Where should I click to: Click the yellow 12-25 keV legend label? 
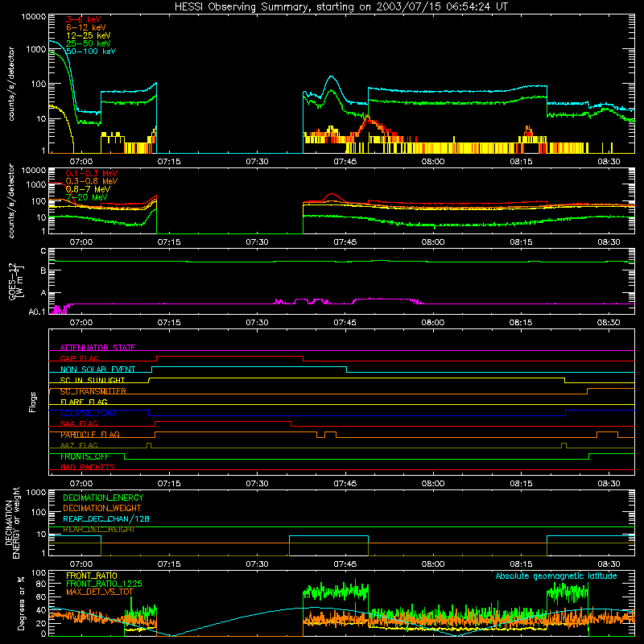click(x=88, y=35)
